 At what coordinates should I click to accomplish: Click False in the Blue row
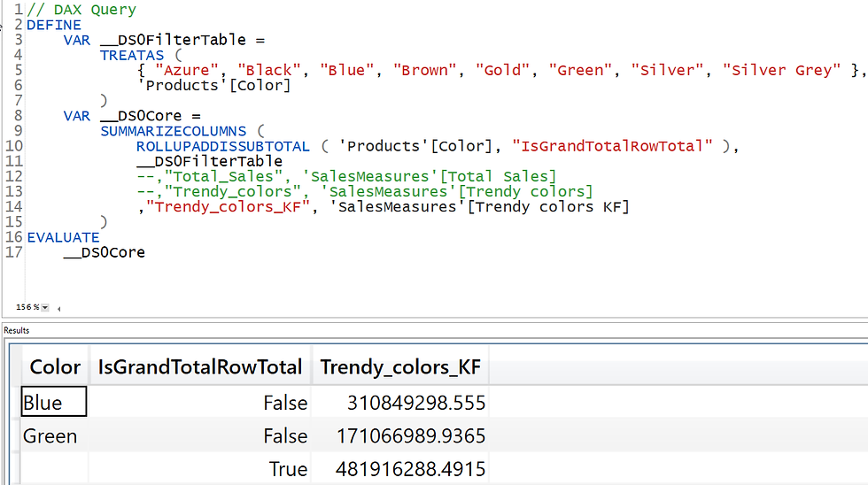(285, 403)
